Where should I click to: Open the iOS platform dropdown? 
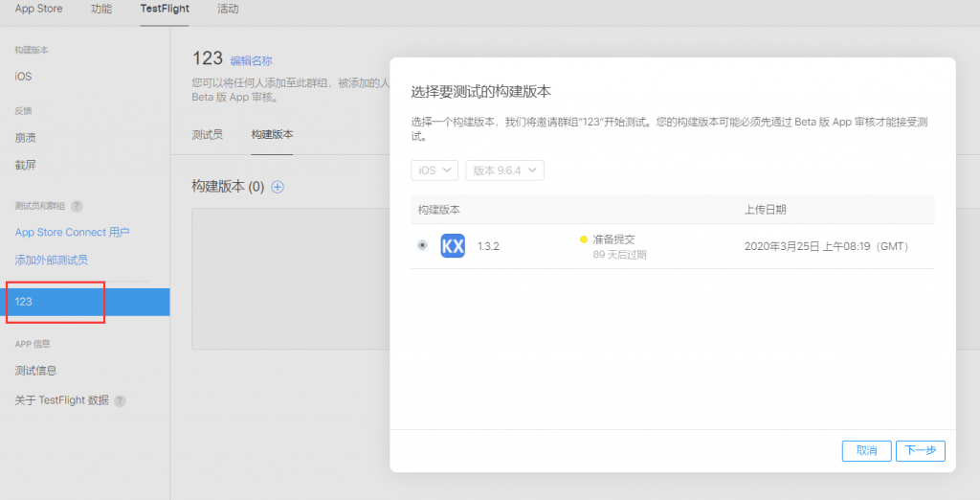click(x=434, y=170)
